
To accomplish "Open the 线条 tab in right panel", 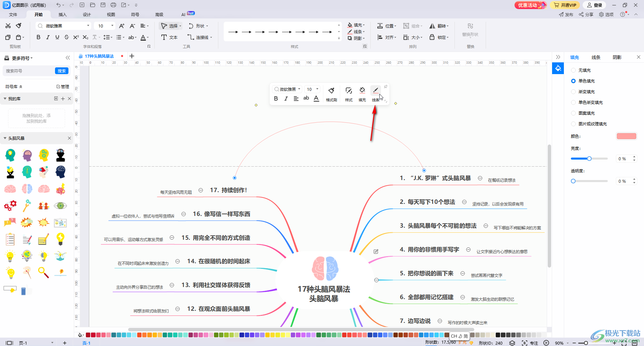I will 596,57.
